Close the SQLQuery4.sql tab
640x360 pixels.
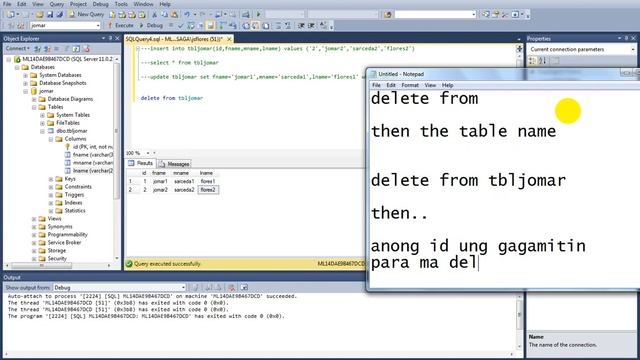click(x=229, y=39)
